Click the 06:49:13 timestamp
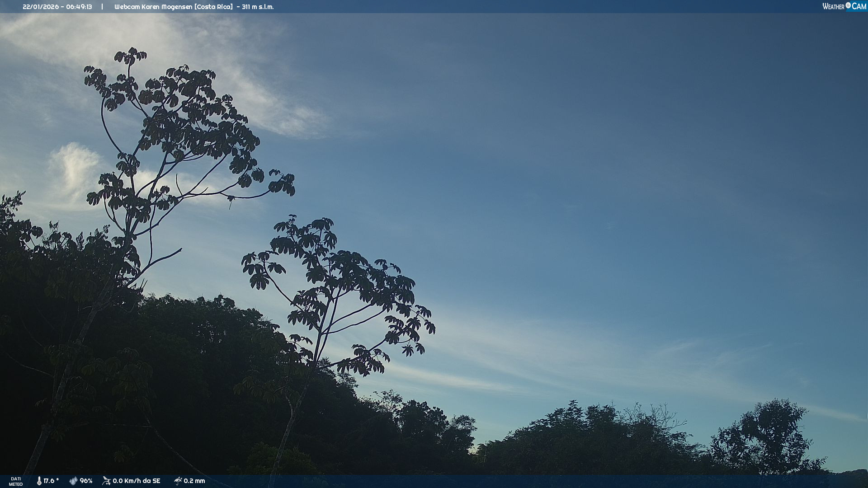The height and width of the screenshot is (488, 868). 79,7
